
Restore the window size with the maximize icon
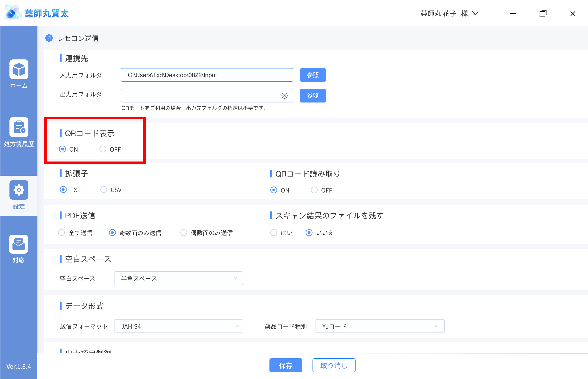coord(543,14)
